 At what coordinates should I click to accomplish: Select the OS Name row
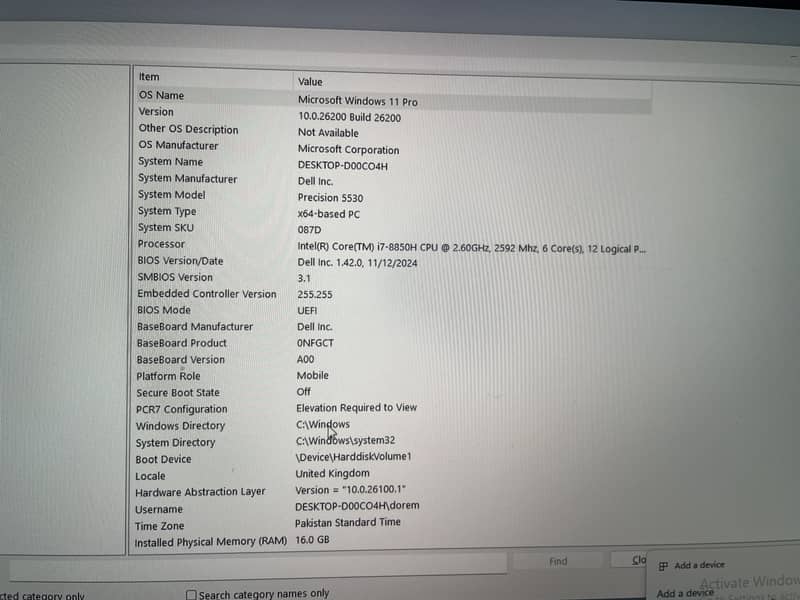[161, 95]
